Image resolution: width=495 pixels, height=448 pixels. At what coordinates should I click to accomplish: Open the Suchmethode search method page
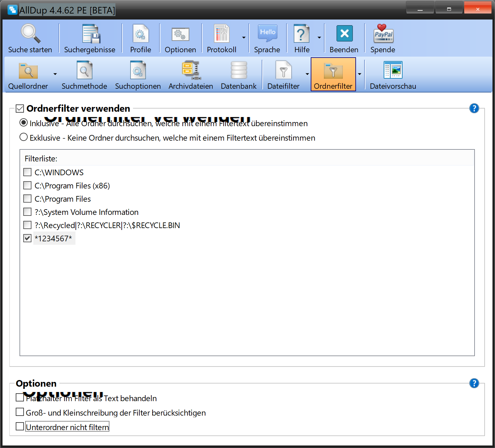point(84,75)
